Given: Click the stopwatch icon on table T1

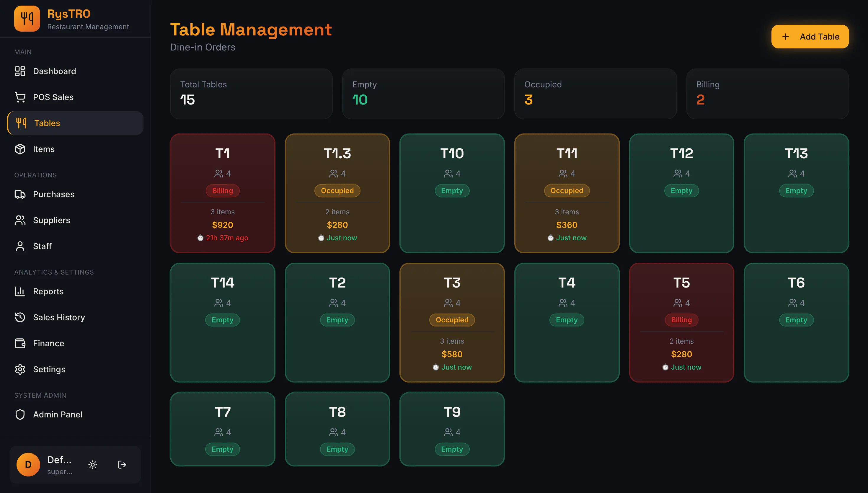Looking at the screenshot, I should point(200,238).
